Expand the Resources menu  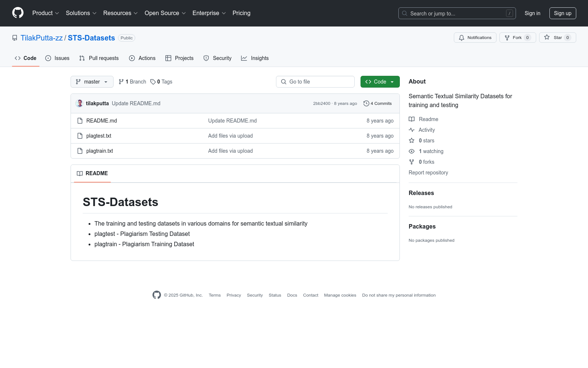tap(121, 13)
